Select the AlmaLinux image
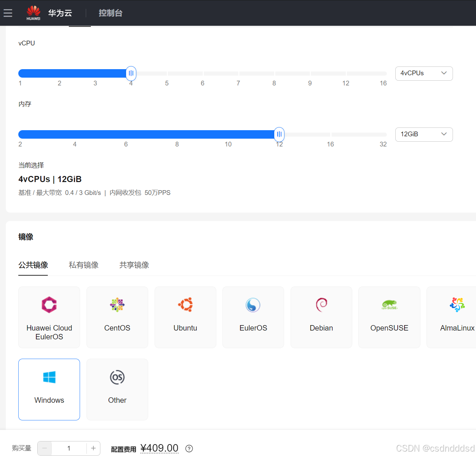476x457 pixels. pyautogui.click(x=451, y=317)
